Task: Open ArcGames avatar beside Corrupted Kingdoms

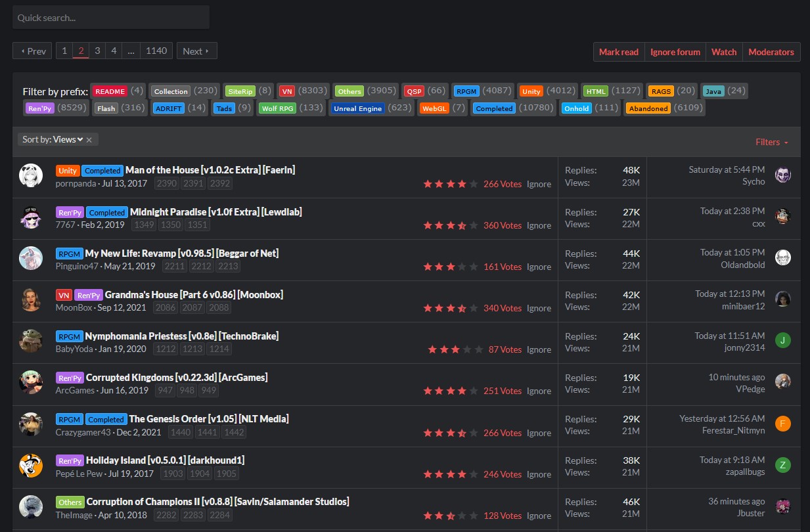Action: (31, 382)
